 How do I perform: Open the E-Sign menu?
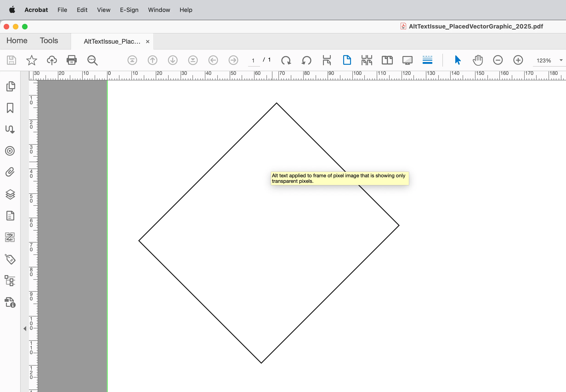point(129,10)
